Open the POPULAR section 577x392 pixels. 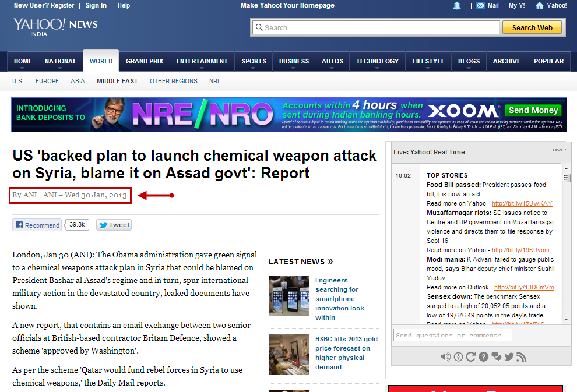pos(548,61)
